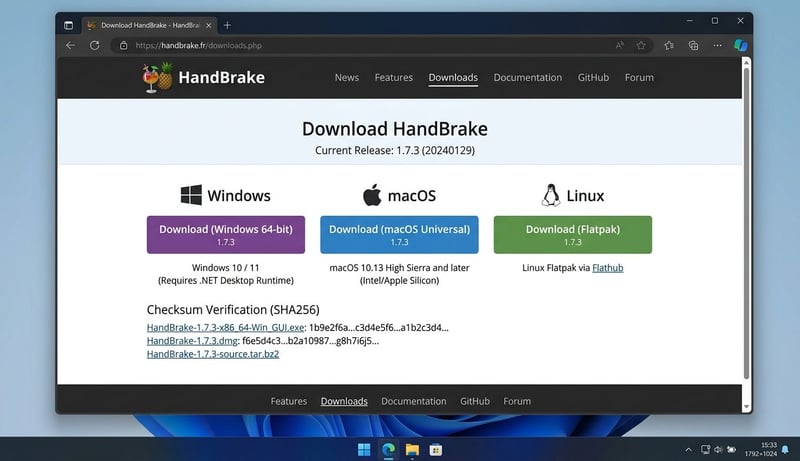
Task: Click the Current Release: 1.7.3 text
Action: pyautogui.click(x=395, y=150)
